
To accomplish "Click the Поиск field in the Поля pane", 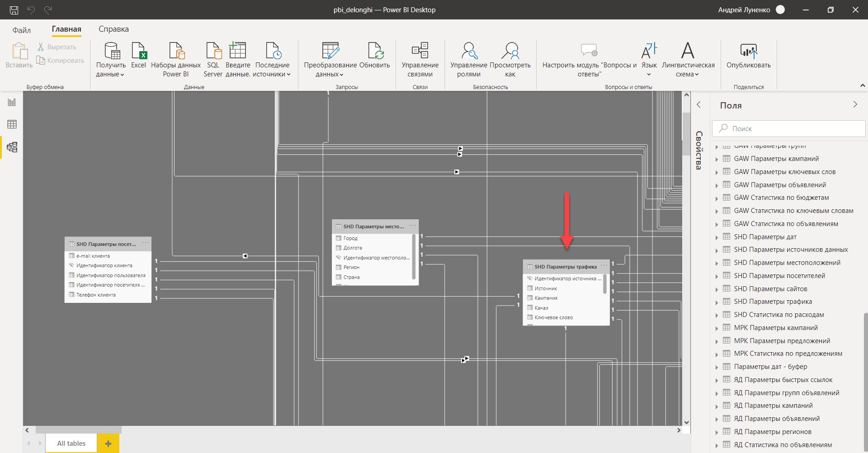I will 788,128.
